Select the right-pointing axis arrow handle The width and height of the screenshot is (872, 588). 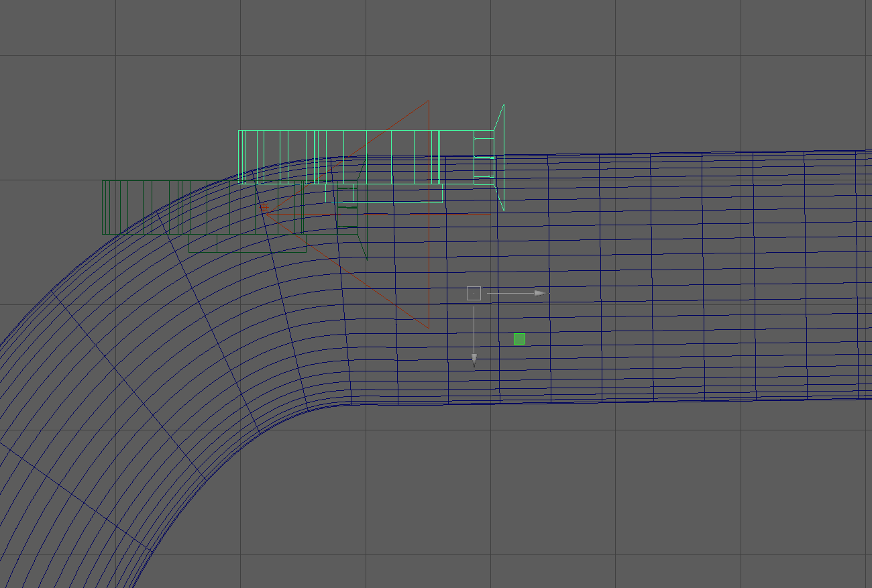click(x=541, y=293)
